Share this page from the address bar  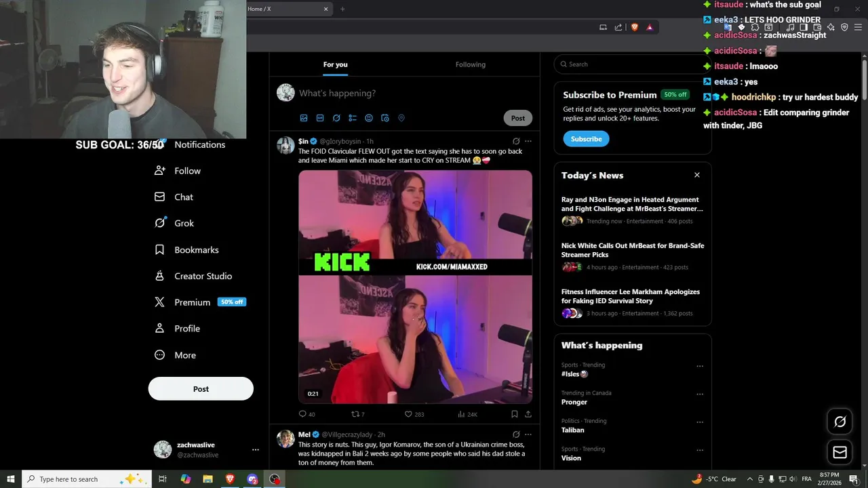pyautogui.click(x=618, y=27)
